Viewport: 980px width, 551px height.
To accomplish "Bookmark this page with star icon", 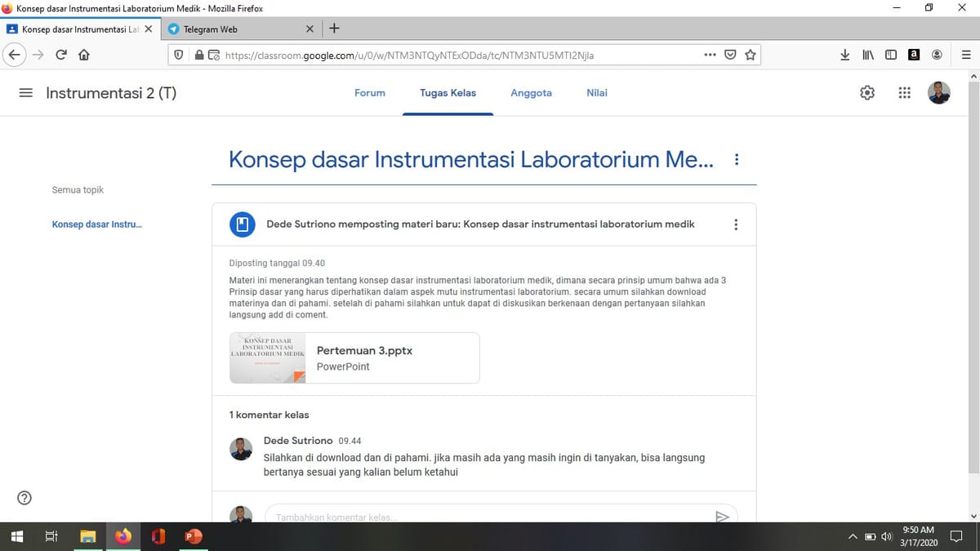I will tap(750, 56).
